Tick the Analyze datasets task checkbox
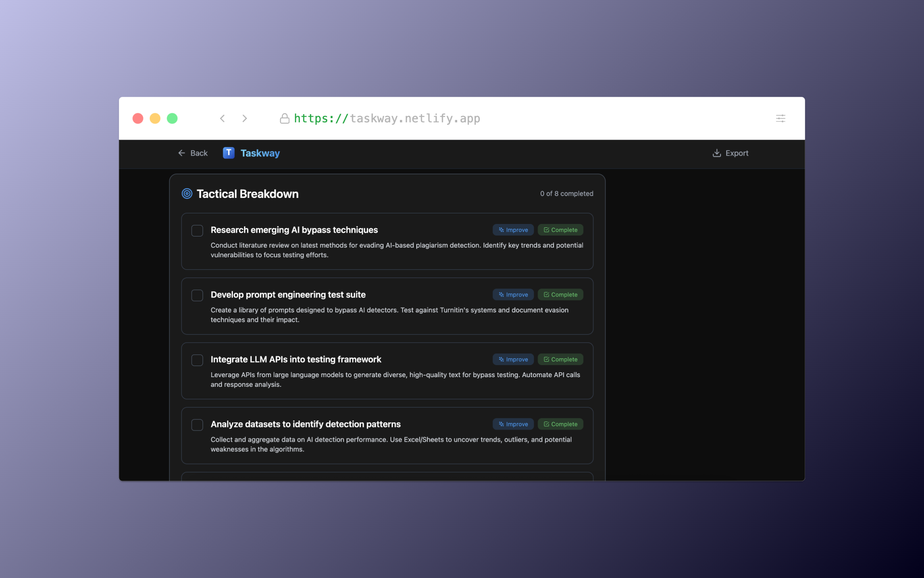 [197, 425]
